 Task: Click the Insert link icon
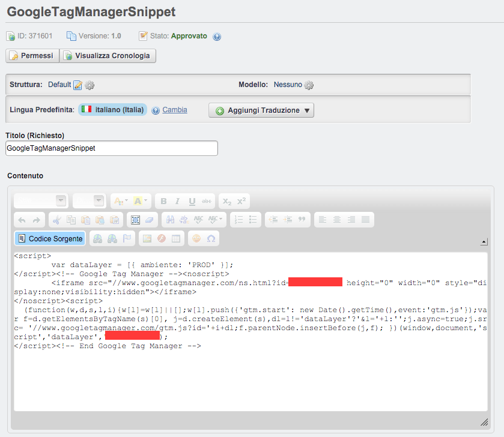97,238
